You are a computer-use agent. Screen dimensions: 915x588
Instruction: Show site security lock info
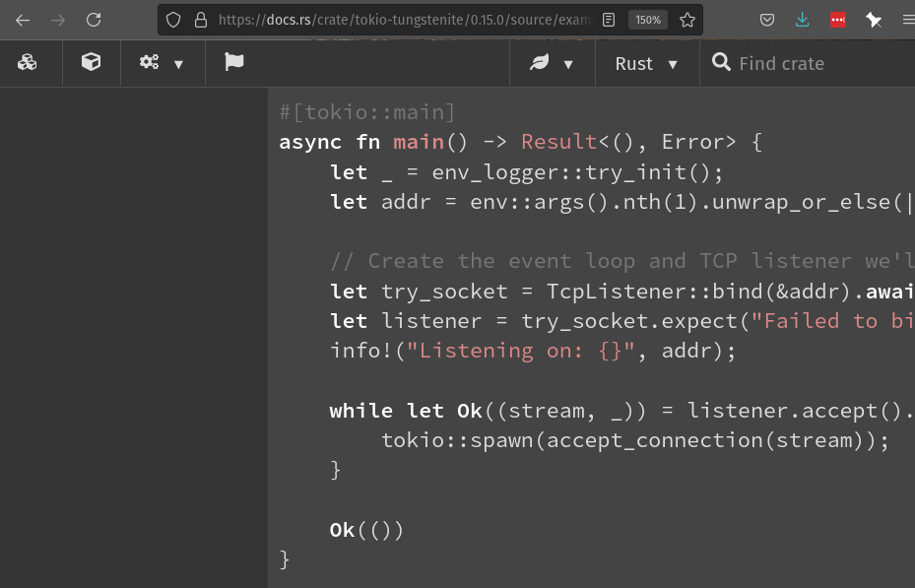[201, 21]
